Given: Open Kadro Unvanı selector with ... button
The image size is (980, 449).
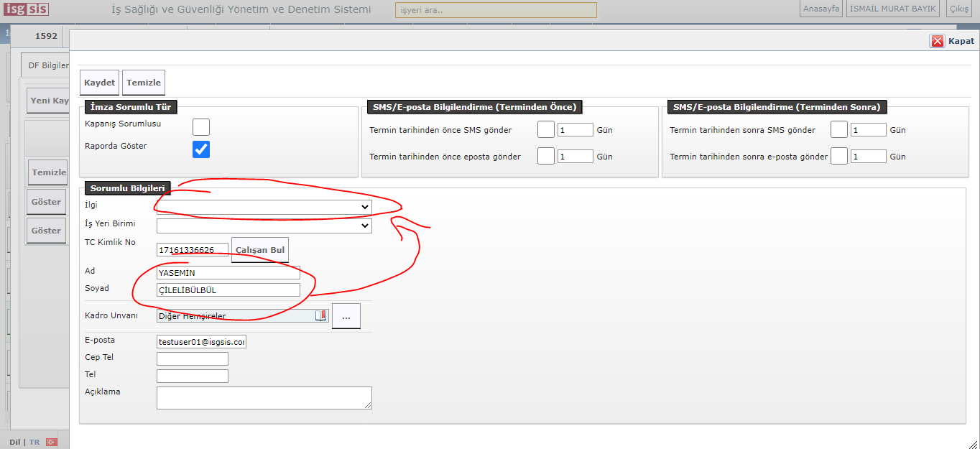Looking at the screenshot, I should (346, 316).
